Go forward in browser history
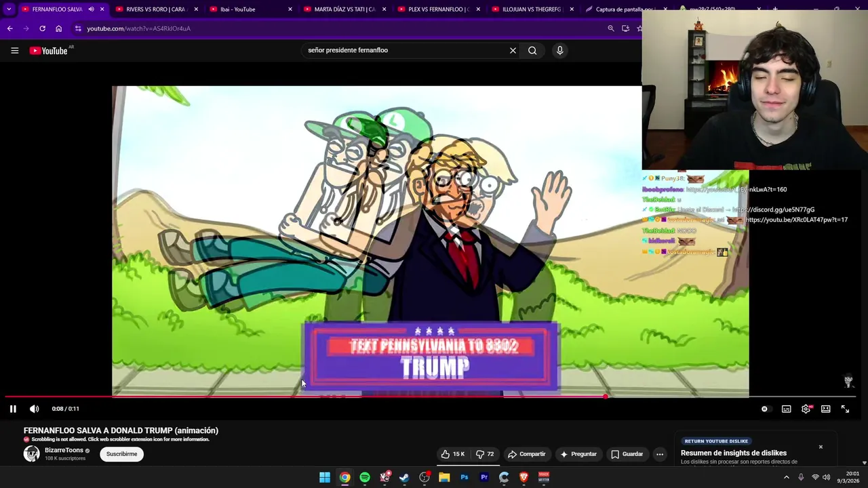 click(26, 28)
